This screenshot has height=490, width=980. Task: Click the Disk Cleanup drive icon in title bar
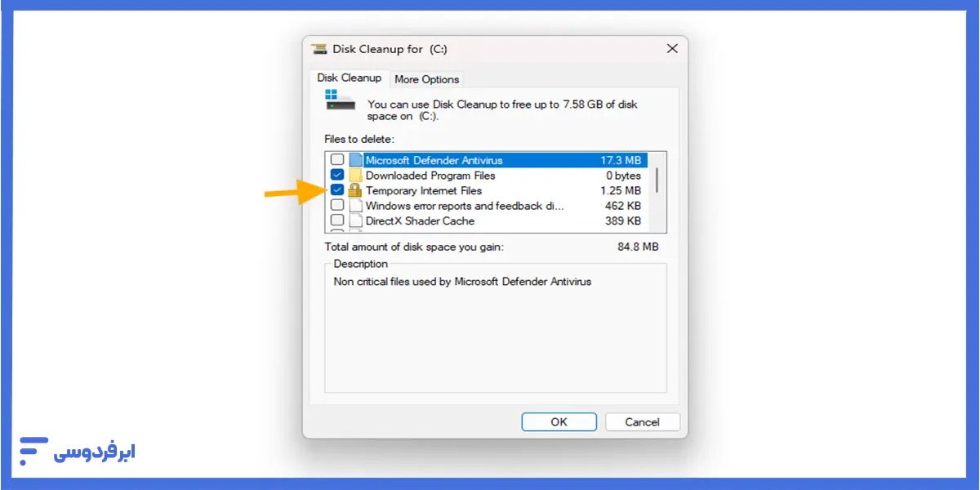tap(320, 49)
